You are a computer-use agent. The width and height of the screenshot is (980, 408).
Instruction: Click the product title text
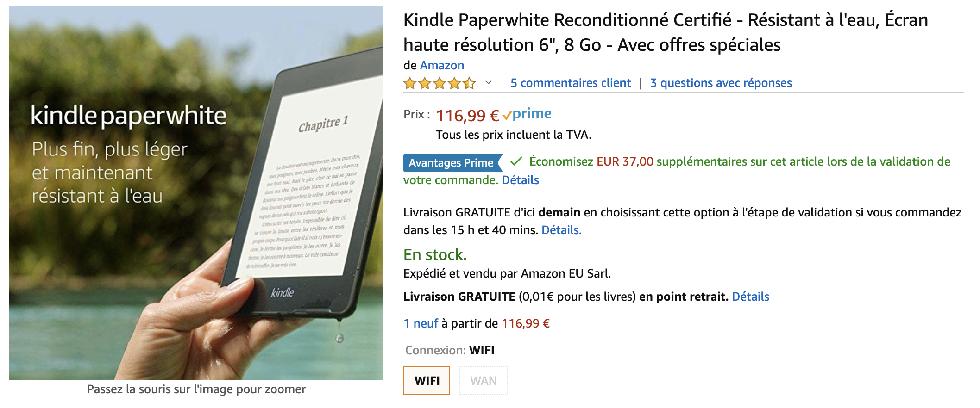coord(666,32)
